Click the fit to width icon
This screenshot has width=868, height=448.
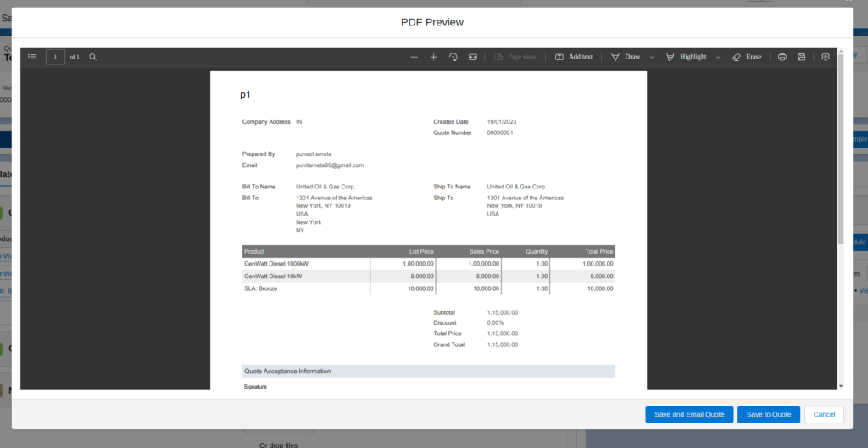pos(473,57)
